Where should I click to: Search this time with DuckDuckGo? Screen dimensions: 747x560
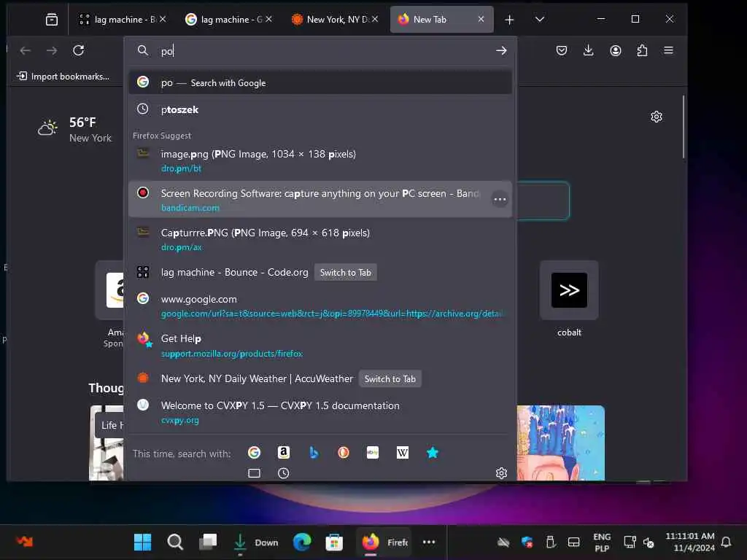343,452
